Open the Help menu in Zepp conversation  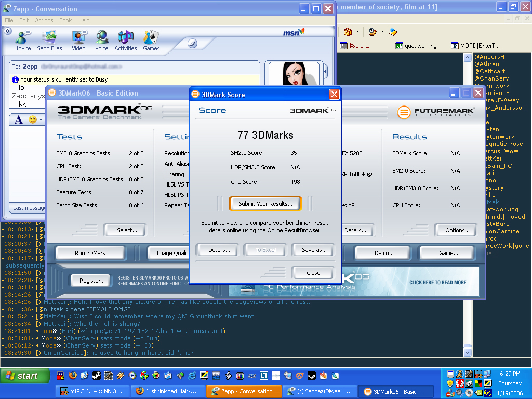click(x=84, y=20)
